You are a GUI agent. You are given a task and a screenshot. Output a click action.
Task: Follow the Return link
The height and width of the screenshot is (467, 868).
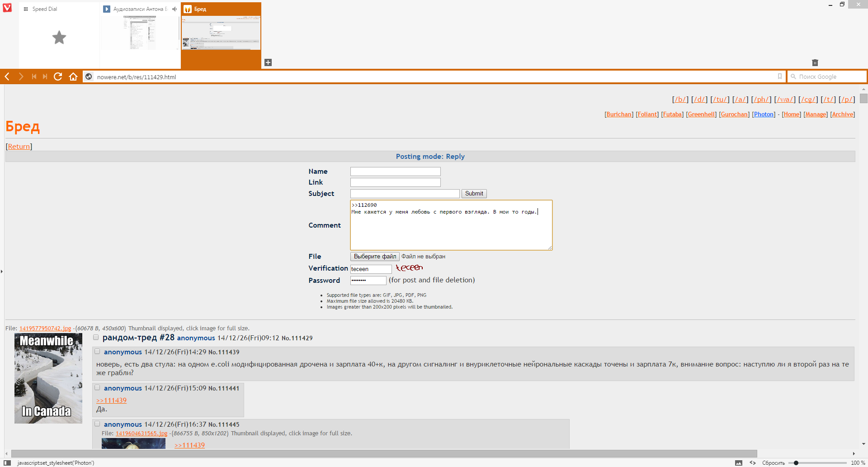pyautogui.click(x=19, y=147)
